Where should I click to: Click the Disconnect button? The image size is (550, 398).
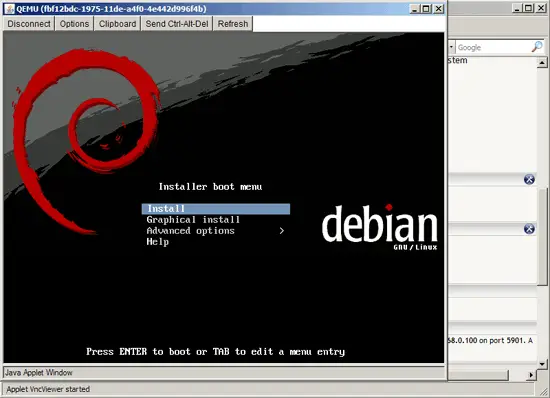pos(29,24)
